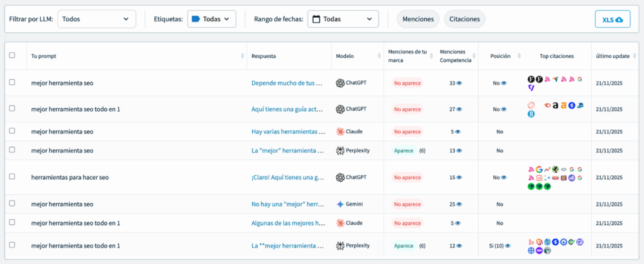
Task: Open response 'Depende mucho de tus …'
Action: [288, 83]
